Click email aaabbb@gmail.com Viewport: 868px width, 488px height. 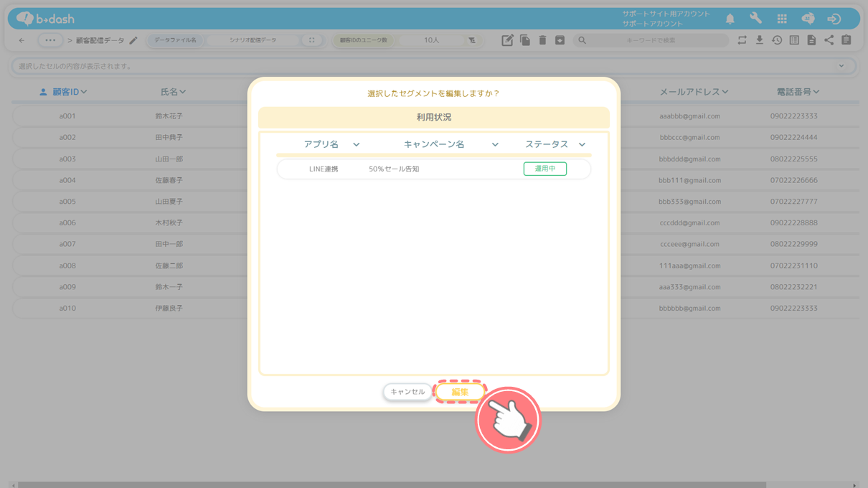(x=690, y=116)
